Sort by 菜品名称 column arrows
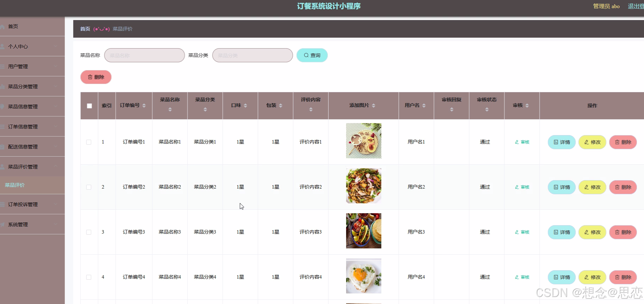This screenshot has width=644, height=304. tap(170, 110)
